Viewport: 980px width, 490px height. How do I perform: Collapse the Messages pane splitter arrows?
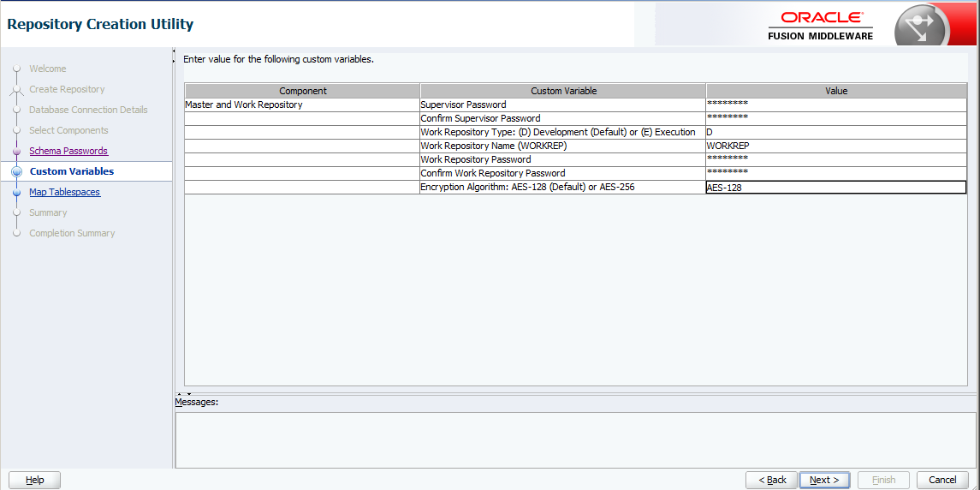coord(183,394)
